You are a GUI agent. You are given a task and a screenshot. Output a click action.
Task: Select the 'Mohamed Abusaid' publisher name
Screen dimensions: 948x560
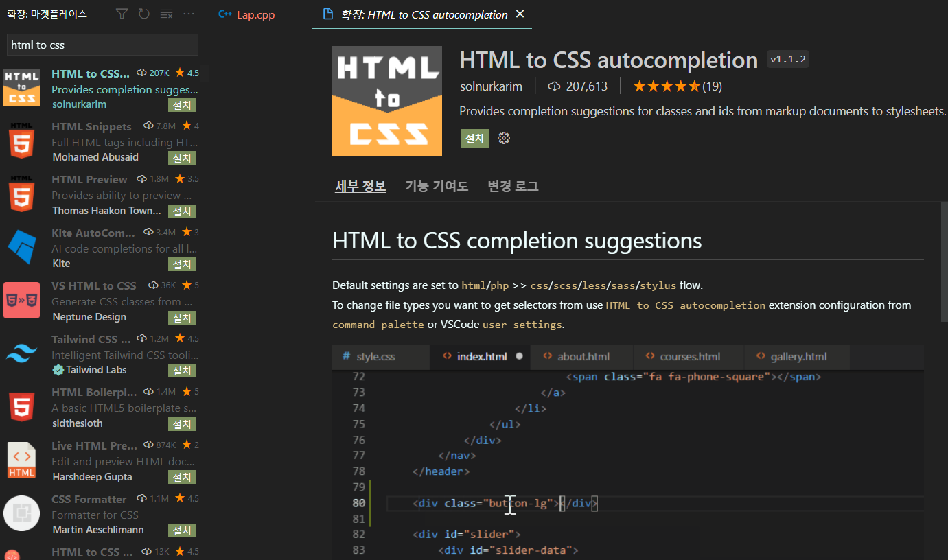tap(95, 157)
